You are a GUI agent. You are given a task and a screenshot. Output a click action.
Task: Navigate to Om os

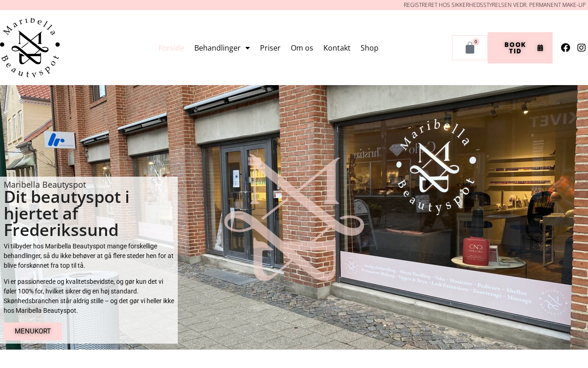coord(302,48)
